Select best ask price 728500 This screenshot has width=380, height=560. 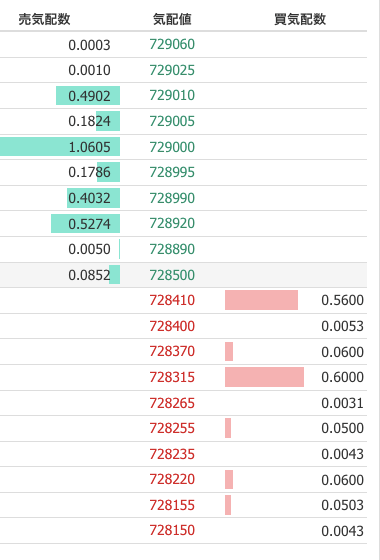[172, 275]
